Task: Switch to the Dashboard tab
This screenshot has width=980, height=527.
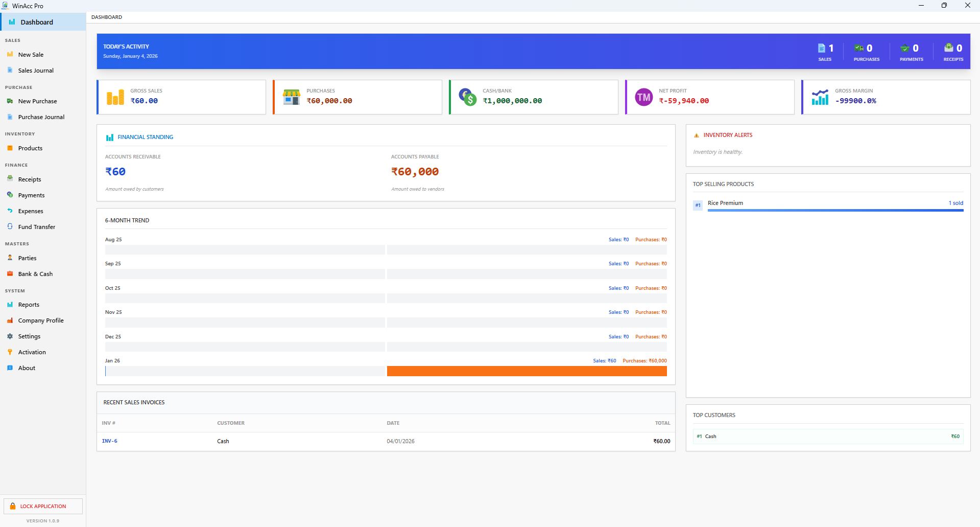Action: 36,21
